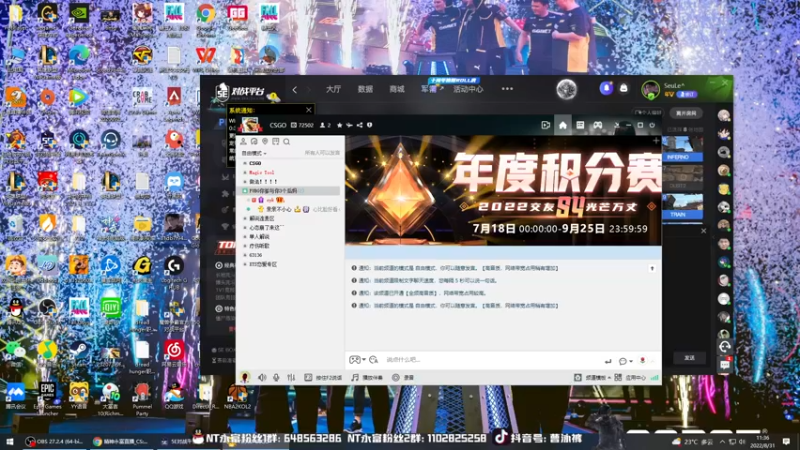Screen dimensions: 800x450
Task: Click the channel avatar beside CSGO title
Action: coord(250,124)
